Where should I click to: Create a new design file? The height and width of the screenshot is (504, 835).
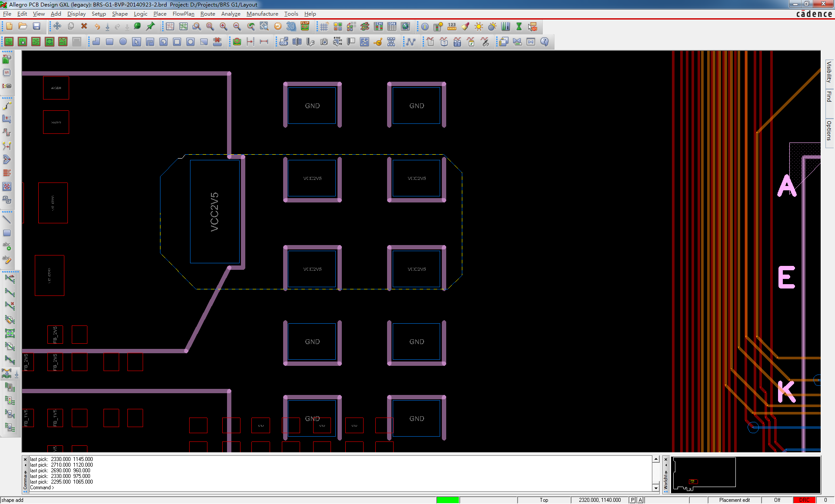click(x=9, y=27)
